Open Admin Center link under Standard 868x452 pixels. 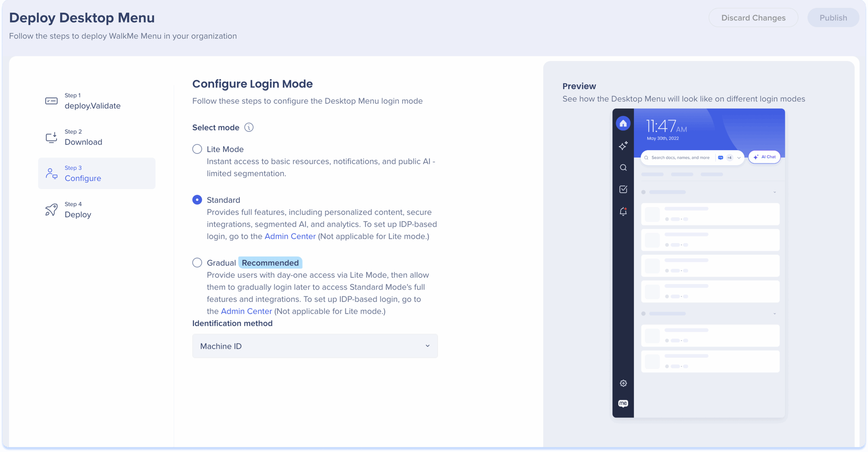(x=290, y=236)
